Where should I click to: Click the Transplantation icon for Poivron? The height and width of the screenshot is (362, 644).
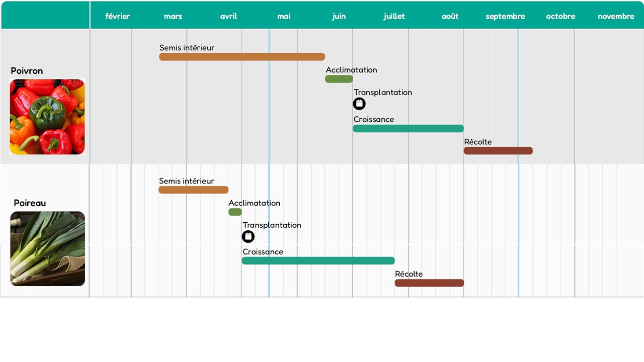click(x=359, y=104)
